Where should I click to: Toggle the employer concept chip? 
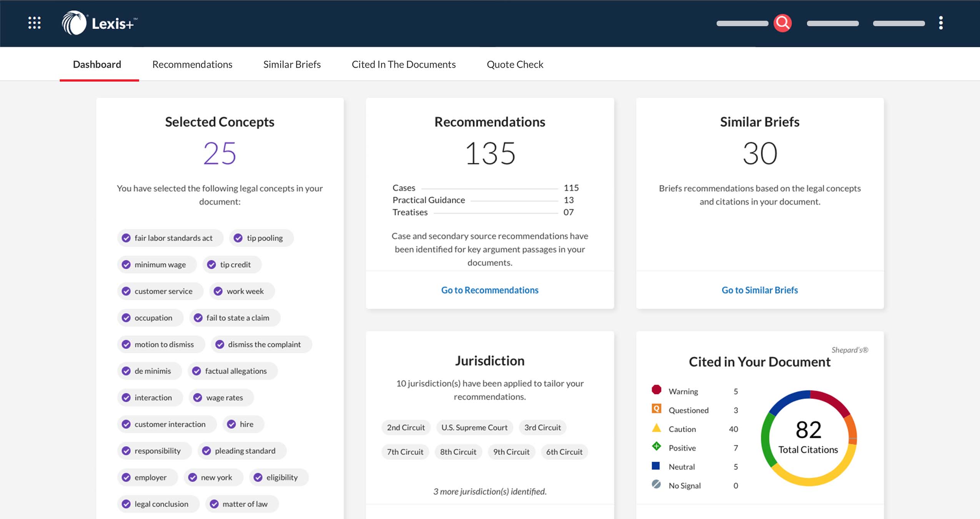[x=148, y=477]
